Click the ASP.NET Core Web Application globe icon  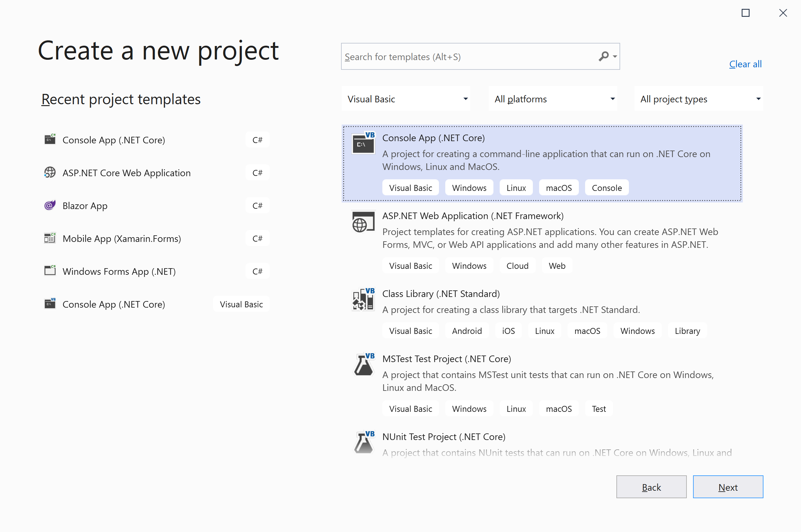click(x=50, y=172)
